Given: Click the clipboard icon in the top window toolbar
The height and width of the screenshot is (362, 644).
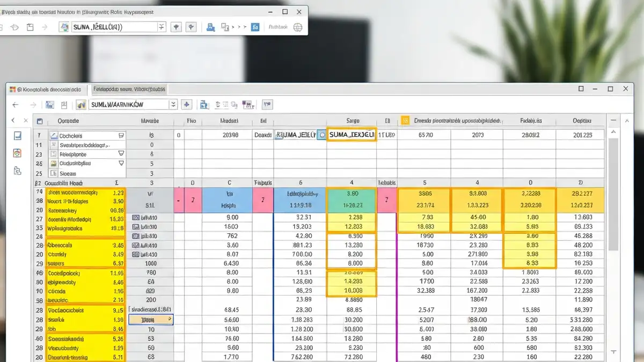Looking at the screenshot, I should (30, 27).
